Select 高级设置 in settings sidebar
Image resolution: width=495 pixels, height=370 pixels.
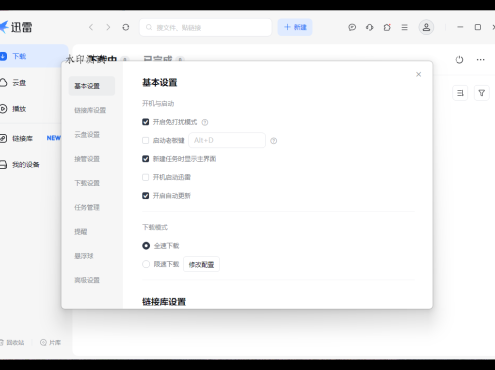tap(87, 280)
